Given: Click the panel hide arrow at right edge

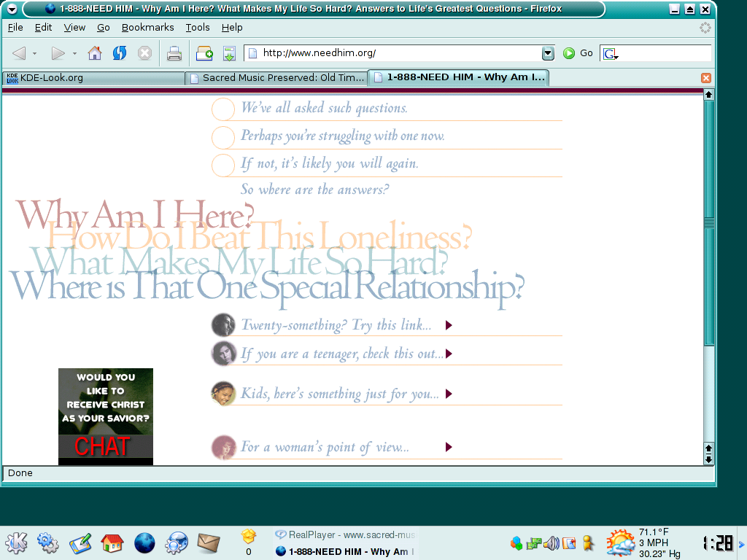Looking at the screenshot, I should (x=741, y=544).
